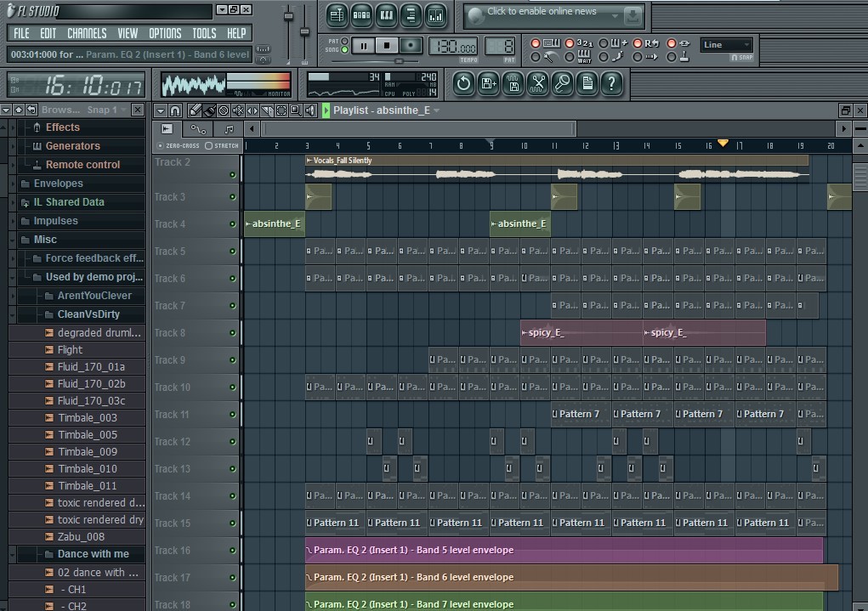Save new version with plus icon

[488, 84]
